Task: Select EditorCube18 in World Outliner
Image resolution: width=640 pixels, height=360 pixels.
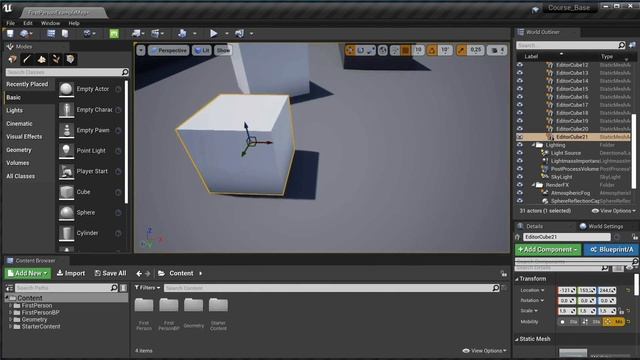Action: tap(572, 113)
